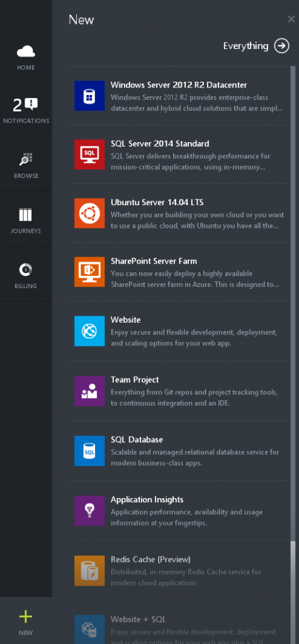Select the SharePoint Server Farm icon

[x=89, y=272]
